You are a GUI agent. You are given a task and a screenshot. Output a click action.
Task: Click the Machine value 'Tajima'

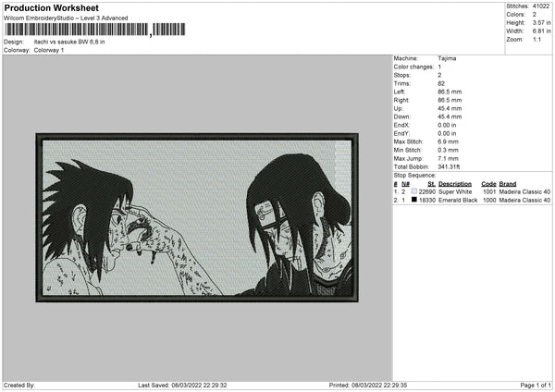coord(447,58)
